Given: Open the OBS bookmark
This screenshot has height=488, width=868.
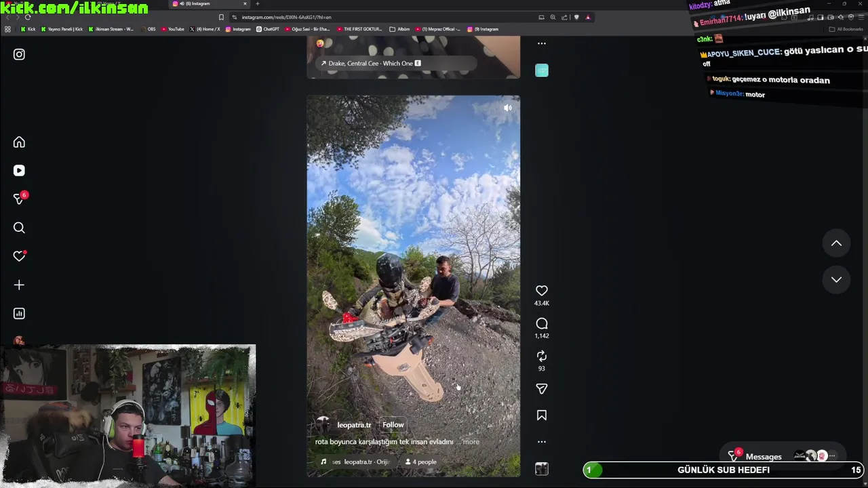Looking at the screenshot, I should 148,29.
